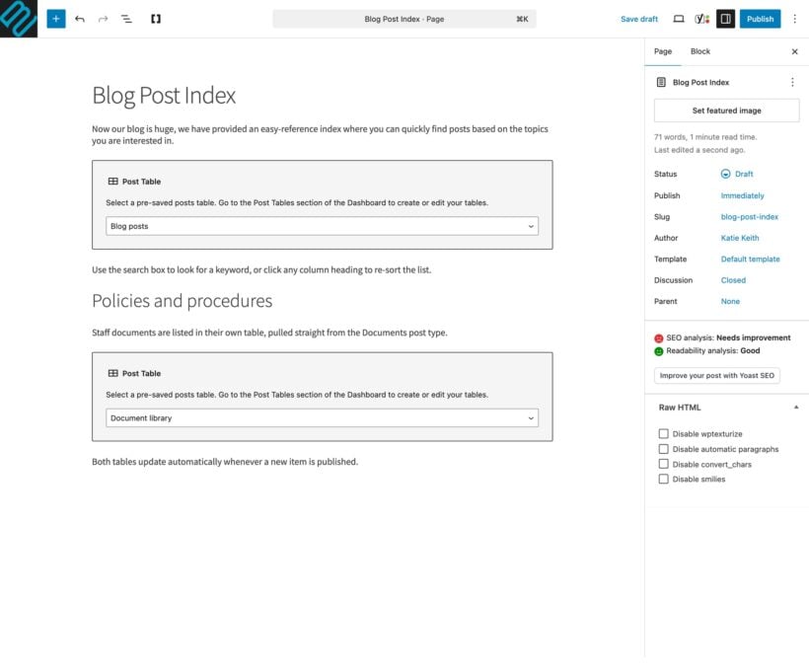Click the paragraph 'Staff documents are listed'
Screen dimensions: 809x672
tap(269, 333)
